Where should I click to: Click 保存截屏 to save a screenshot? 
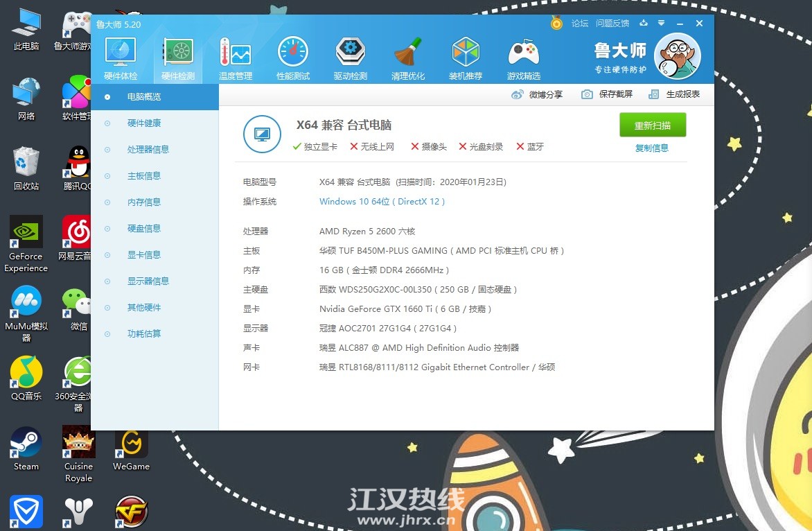coord(607,94)
